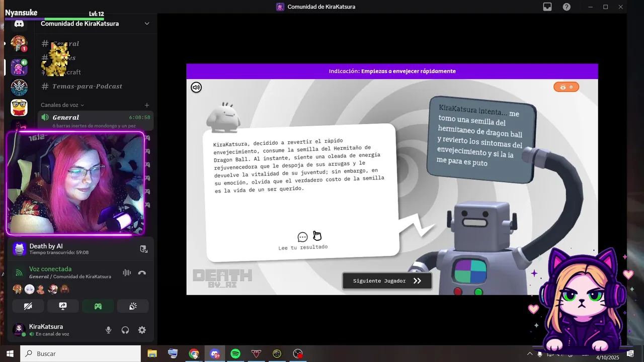Open the soundboard button
This screenshot has height=362, width=644.
(x=133, y=306)
